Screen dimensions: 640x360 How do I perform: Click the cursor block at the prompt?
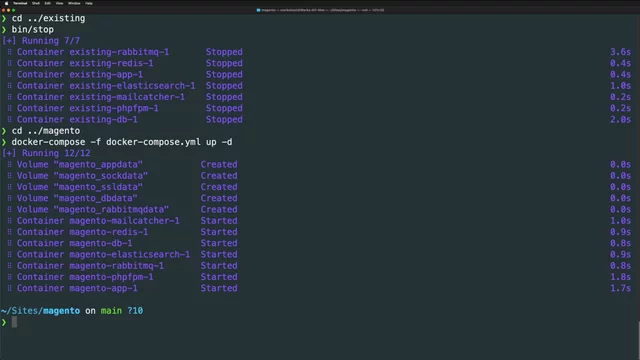(x=14, y=322)
